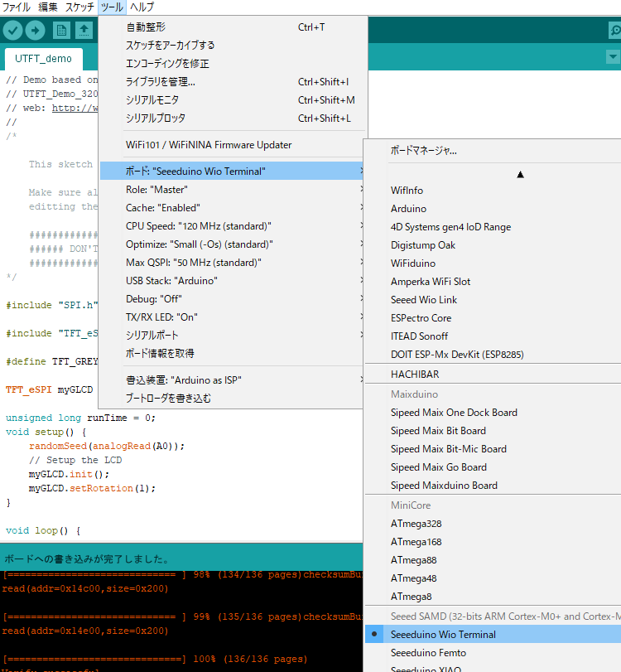Open ライブラリを管理... entry

233,81
